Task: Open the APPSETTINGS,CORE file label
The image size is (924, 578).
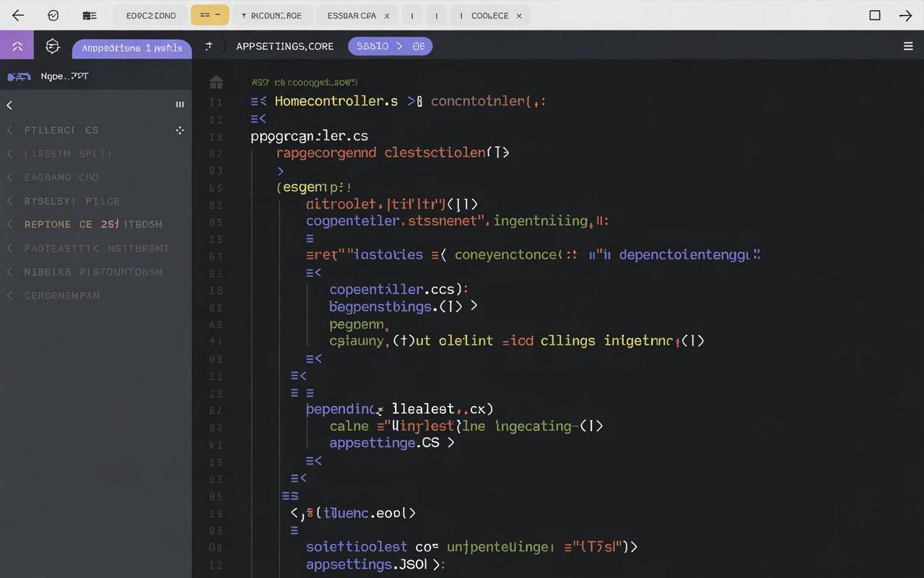Action: point(284,46)
